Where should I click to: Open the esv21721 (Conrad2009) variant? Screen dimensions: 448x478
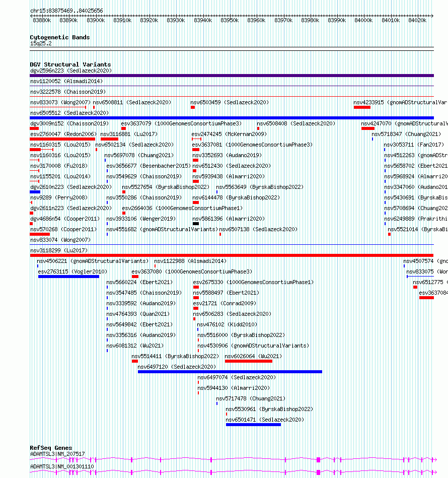tap(225, 304)
